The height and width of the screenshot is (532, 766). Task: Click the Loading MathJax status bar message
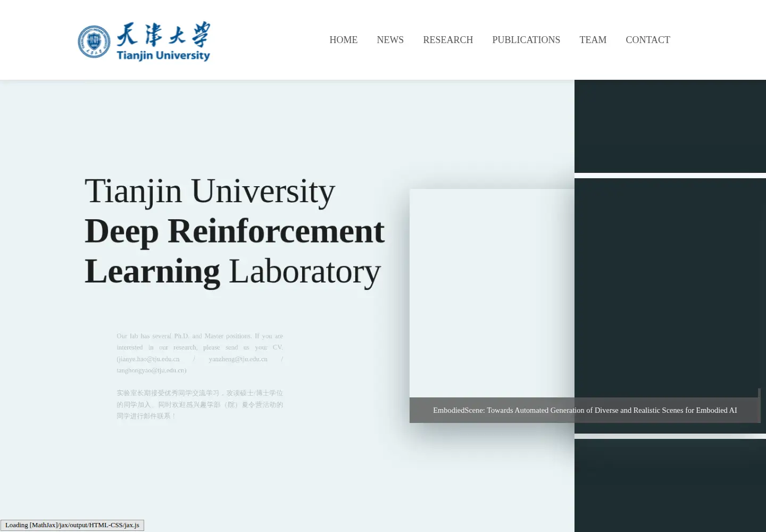pos(72,525)
